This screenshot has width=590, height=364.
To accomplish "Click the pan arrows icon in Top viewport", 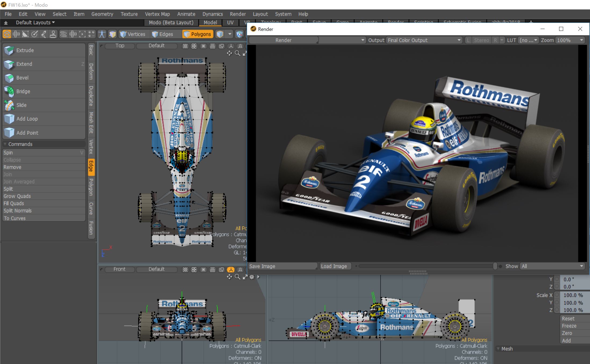I will point(229,53).
